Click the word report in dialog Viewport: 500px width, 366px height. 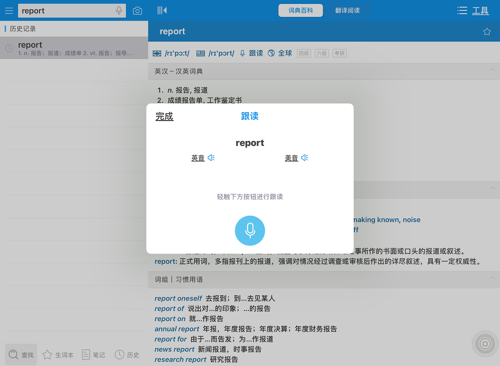250,143
